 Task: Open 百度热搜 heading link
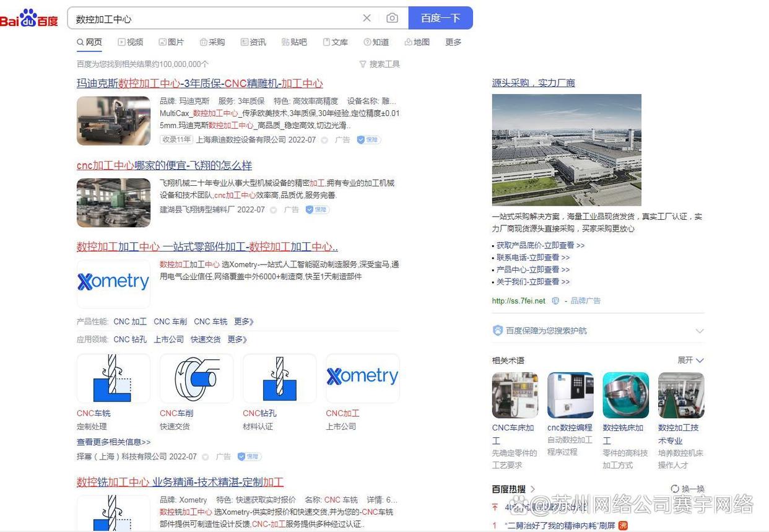[513, 489]
